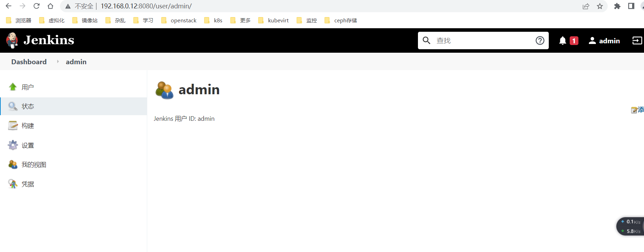
Task: Click the 不安全 security warning indicator
Action: point(80,6)
